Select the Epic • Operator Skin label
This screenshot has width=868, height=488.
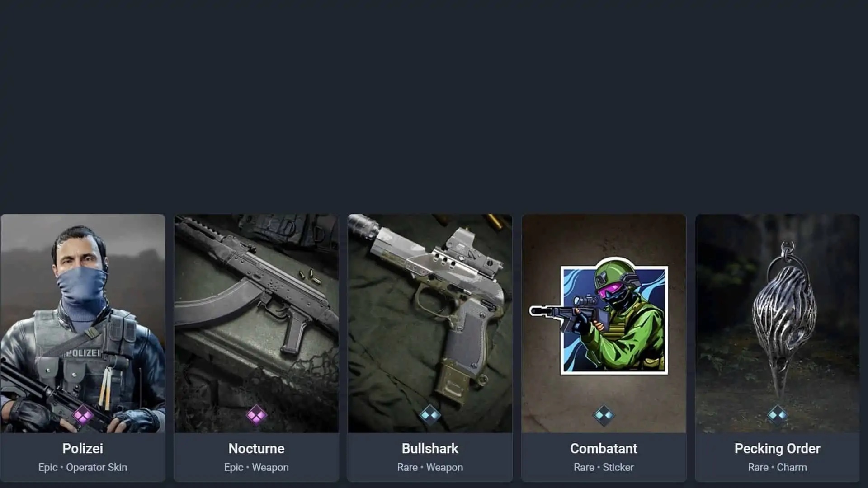[x=83, y=467]
